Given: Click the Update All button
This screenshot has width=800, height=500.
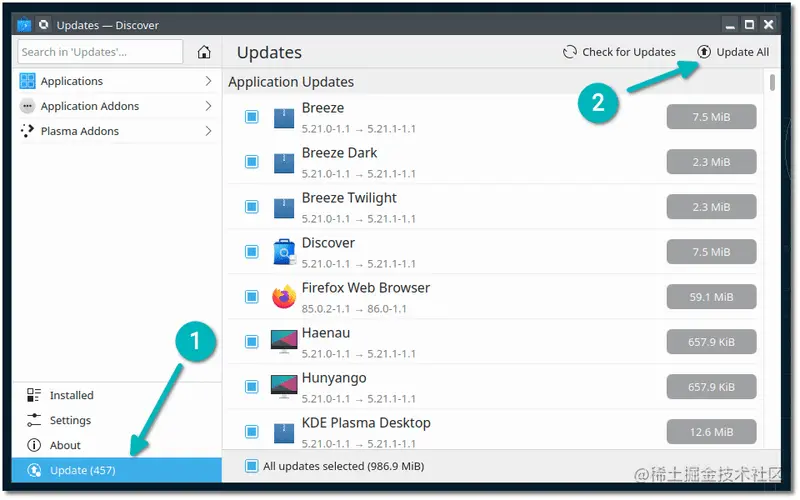Looking at the screenshot, I should point(733,52).
